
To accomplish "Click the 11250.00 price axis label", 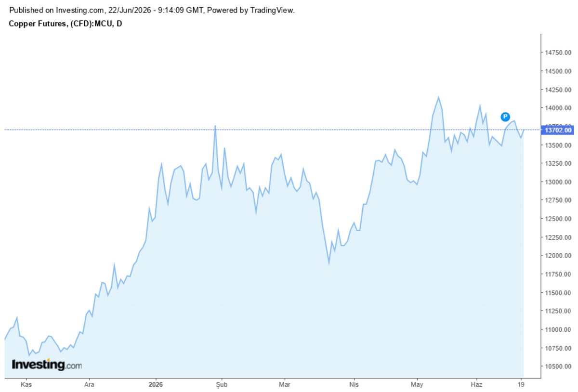I will [x=558, y=311].
